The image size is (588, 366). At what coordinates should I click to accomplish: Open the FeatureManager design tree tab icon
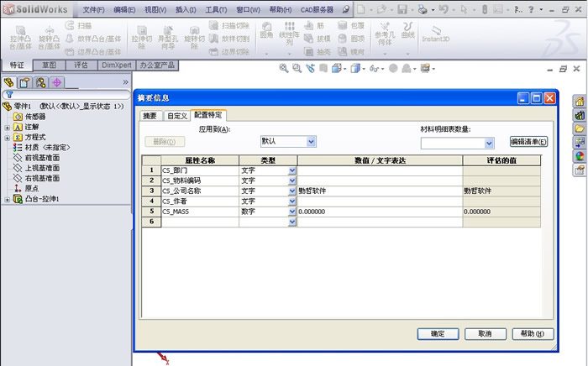click(10, 82)
